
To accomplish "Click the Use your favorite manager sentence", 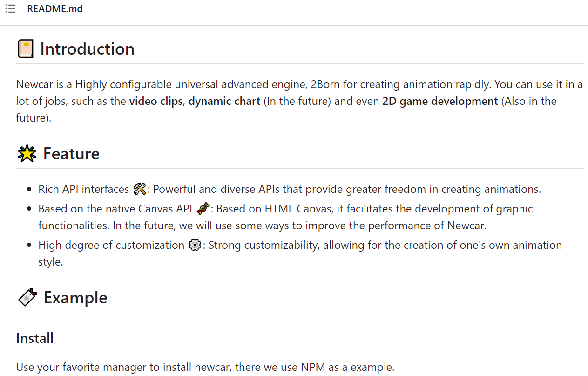I will (205, 367).
